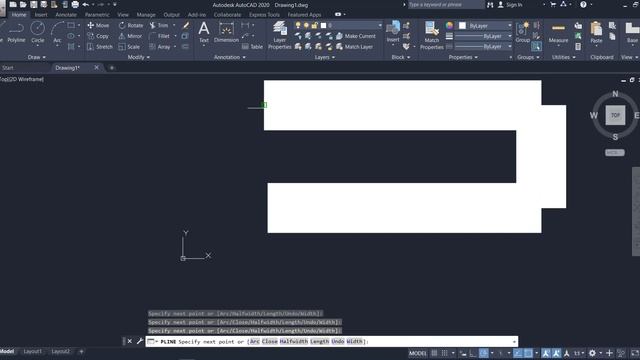Viewport: 640px width, 360px height.
Task: Activate the Rotate tool
Action: click(131, 25)
